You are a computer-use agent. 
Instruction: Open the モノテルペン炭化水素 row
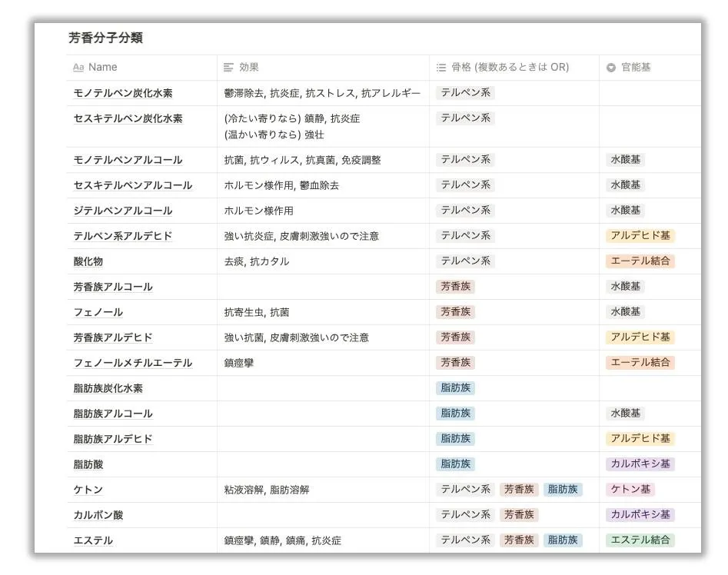[123, 93]
